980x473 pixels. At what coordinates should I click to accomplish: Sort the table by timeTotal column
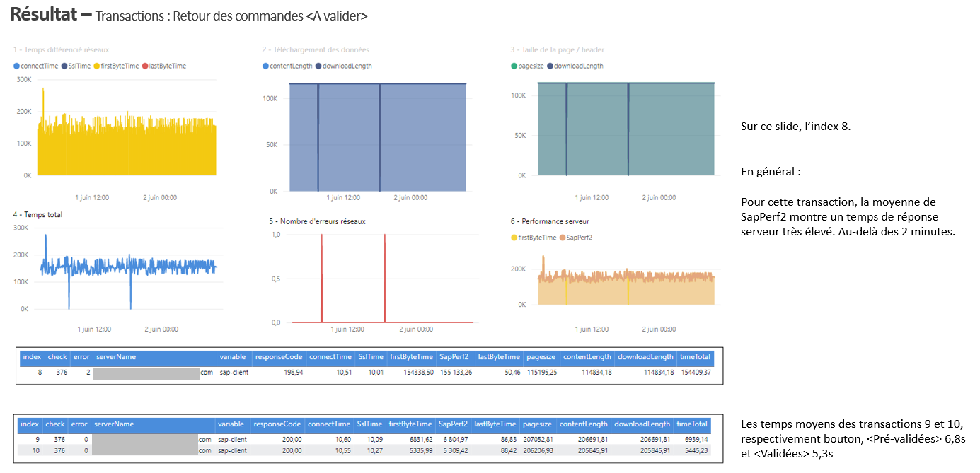(x=696, y=357)
